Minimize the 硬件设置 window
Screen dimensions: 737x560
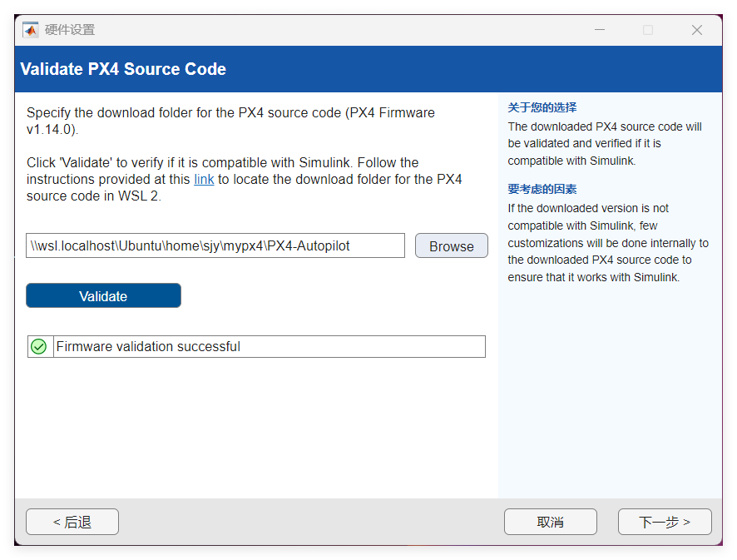point(600,30)
